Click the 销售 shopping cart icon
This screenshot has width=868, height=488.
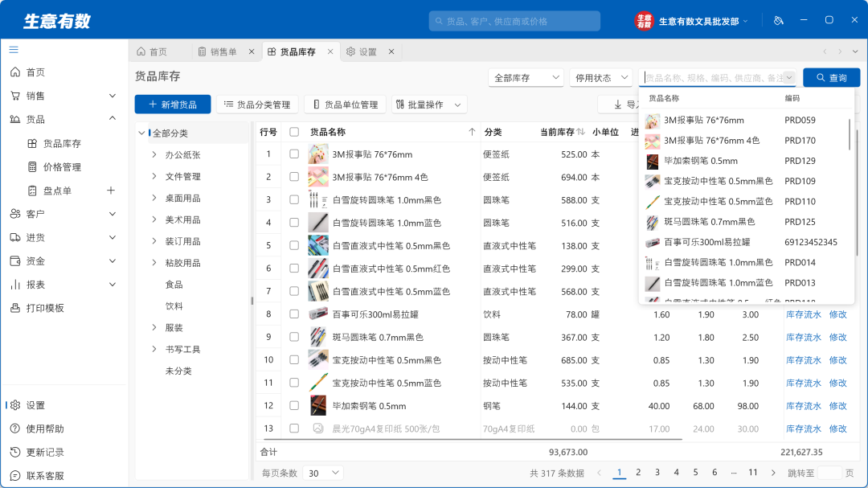click(15, 96)
